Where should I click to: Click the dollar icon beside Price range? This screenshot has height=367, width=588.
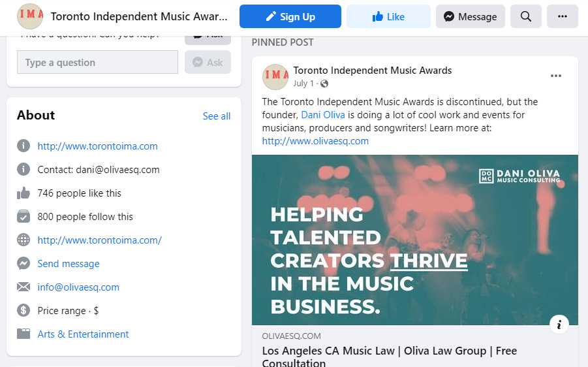(23, 310)
